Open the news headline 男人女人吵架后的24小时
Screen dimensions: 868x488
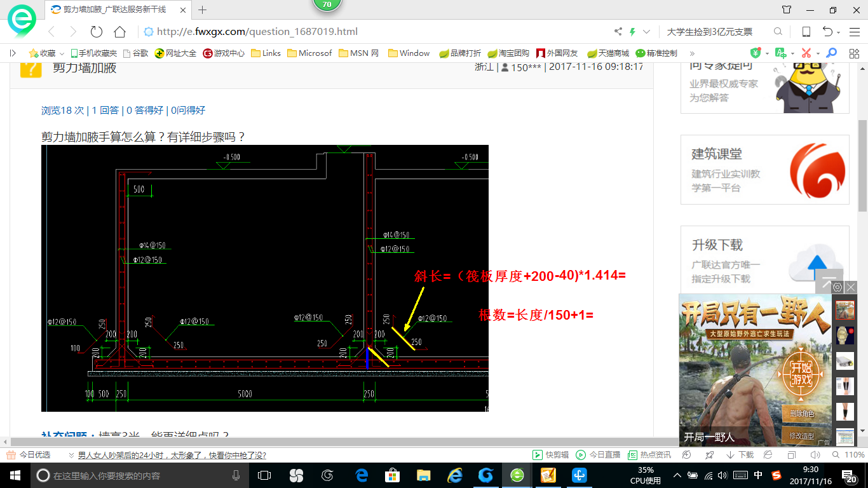[172, 455]
